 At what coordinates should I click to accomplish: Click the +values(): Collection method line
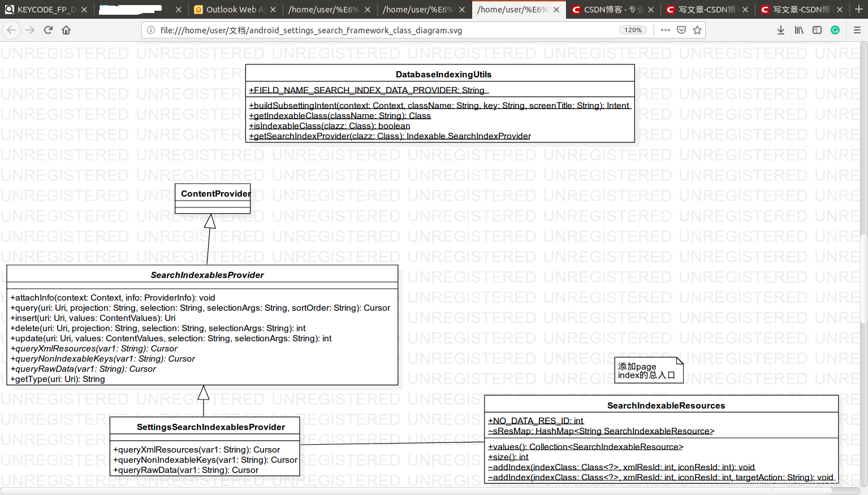coord(585,447)
